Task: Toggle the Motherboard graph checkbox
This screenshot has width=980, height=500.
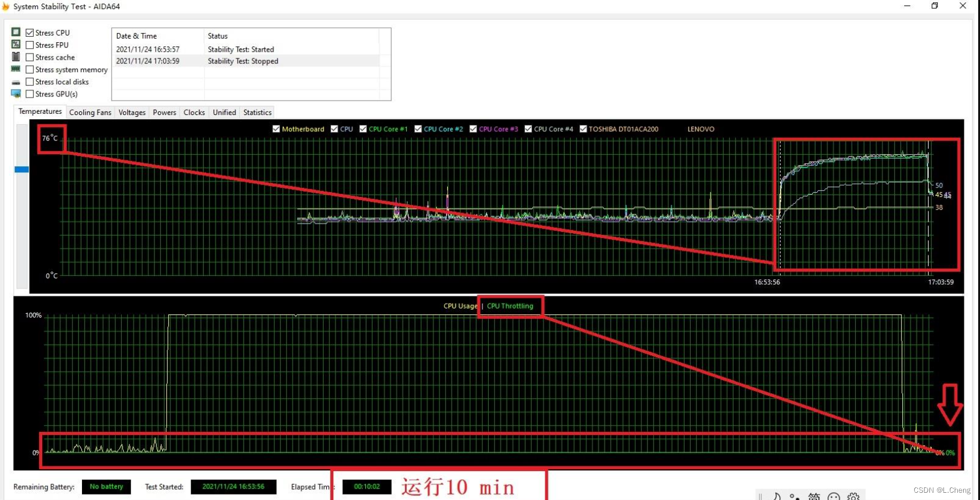Action: click(x=276, y=129)
